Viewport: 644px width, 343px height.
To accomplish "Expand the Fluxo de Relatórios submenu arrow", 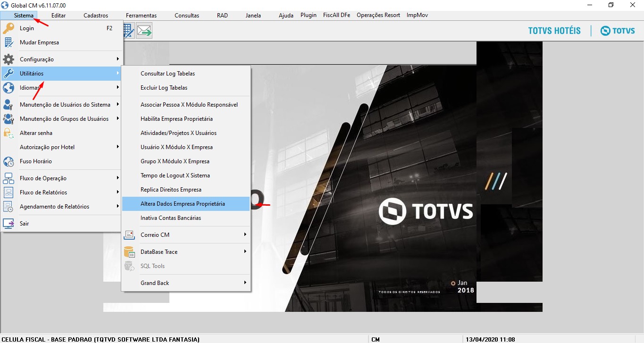I will [117, 192].
